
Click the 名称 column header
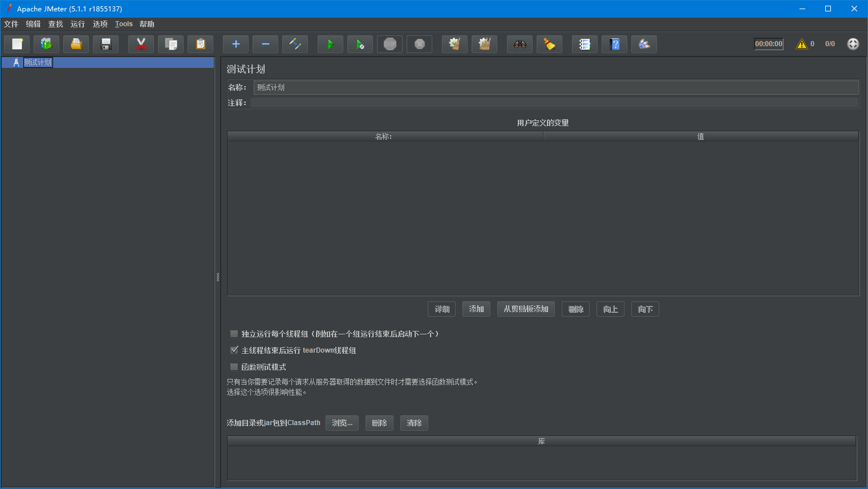(x=385, y=136)
